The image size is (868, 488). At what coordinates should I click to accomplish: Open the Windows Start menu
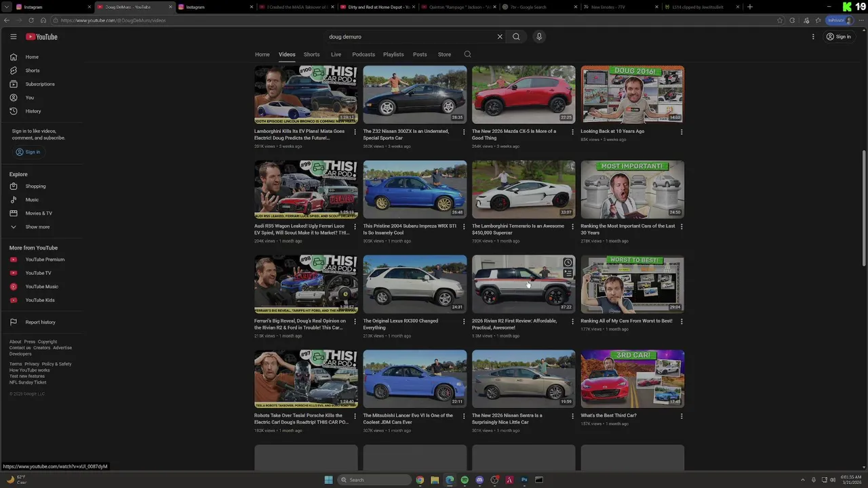328,480
